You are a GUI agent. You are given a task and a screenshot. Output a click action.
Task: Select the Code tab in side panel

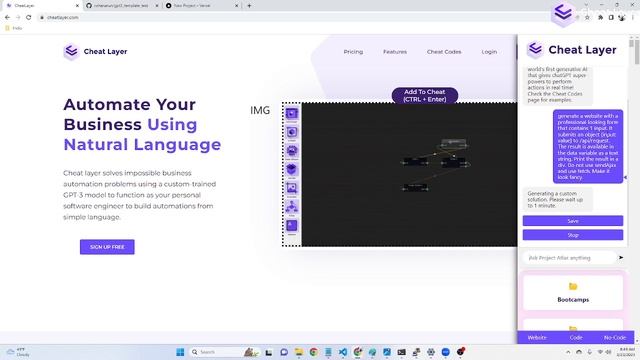tap(576, 338)
